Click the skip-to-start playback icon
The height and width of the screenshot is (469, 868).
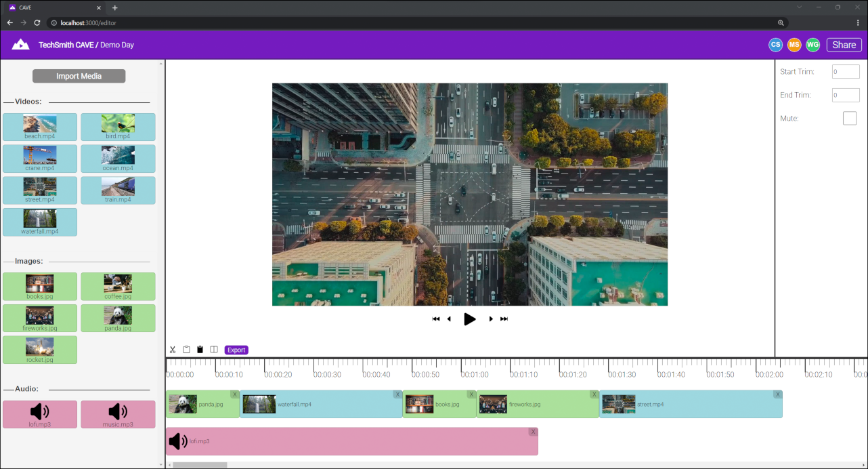[435, 319]
